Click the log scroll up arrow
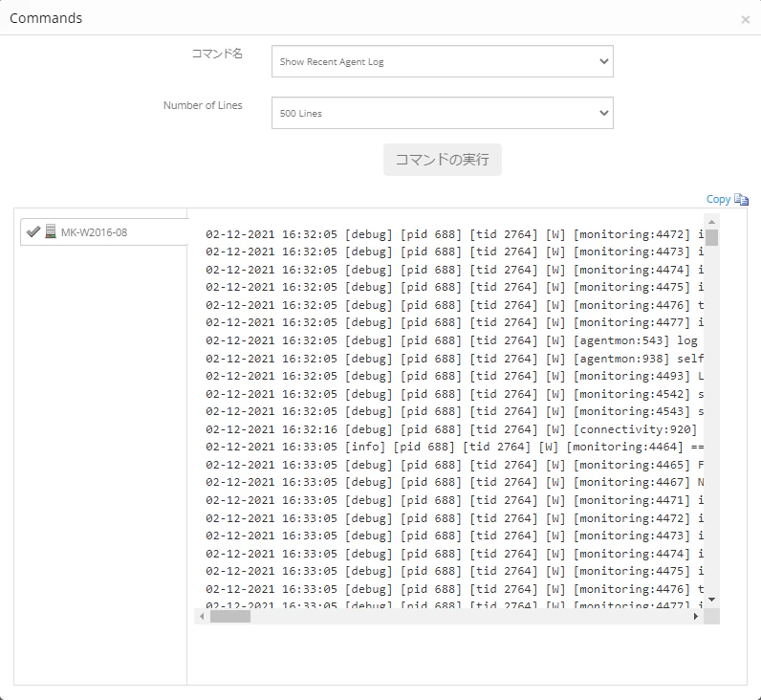The height and width of the screenshot is (700, 761). 711,222
